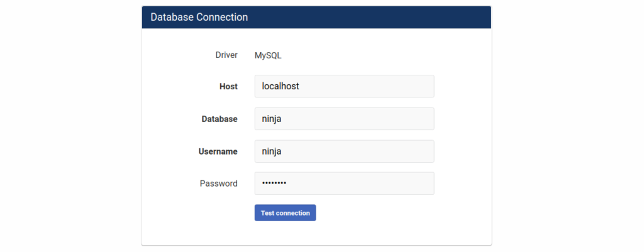Click the Database Connection panel heading
This screenshot has width=644, height=252.
199,17
